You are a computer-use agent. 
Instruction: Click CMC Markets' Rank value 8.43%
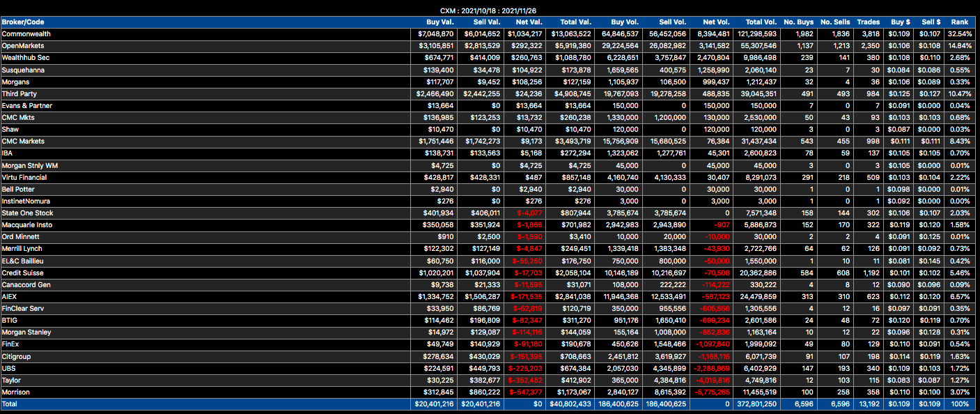pyautogui.click(x=960, y=141)
